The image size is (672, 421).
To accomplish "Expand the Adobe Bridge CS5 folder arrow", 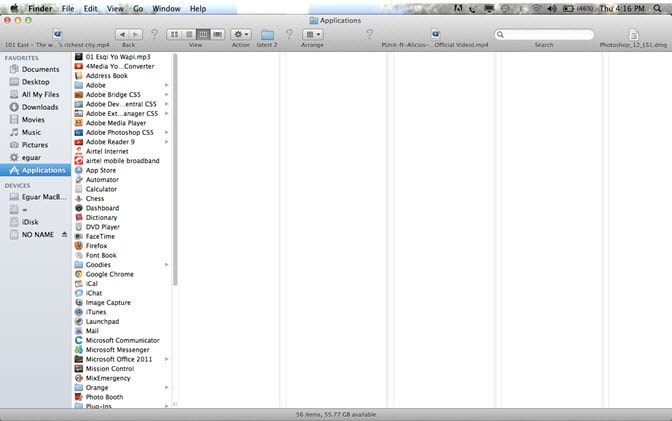I will 166,95.
